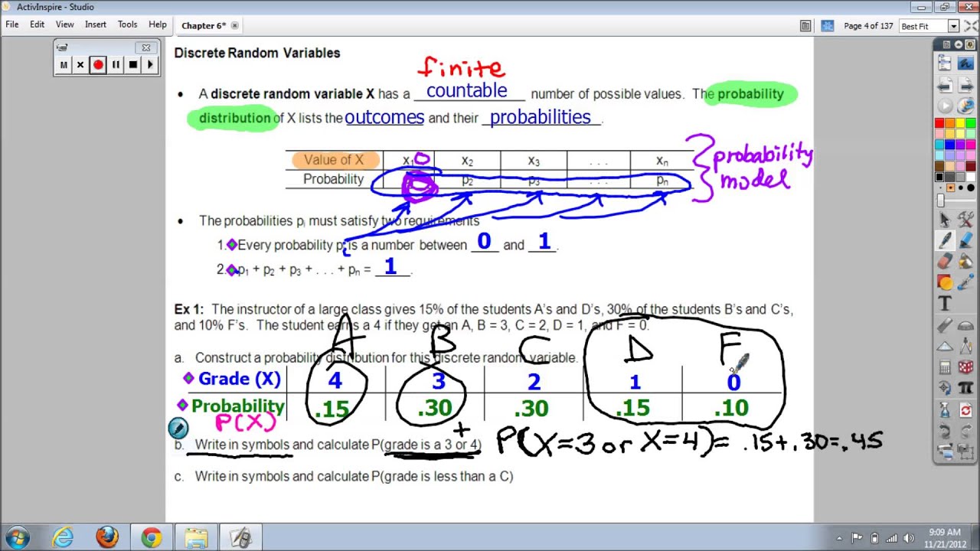
Task: Select the Highlighter tool
Action: pos(966,240)
